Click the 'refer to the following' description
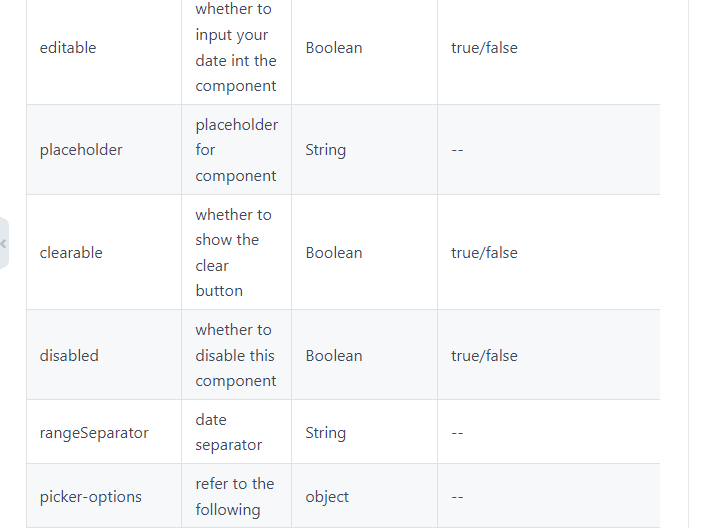Image resolution: width=706 pixels, height=528 pixels. click(235, 497)
